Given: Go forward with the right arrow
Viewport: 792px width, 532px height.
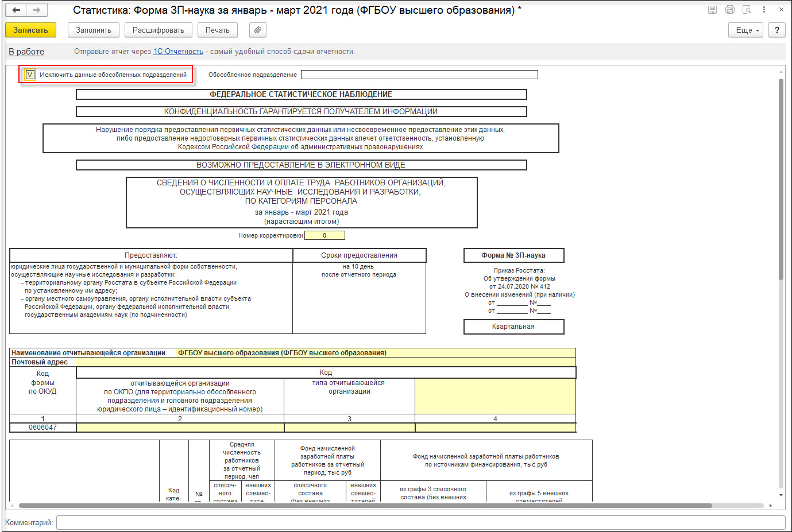Looking at the screenshot, I should [37, 10].
